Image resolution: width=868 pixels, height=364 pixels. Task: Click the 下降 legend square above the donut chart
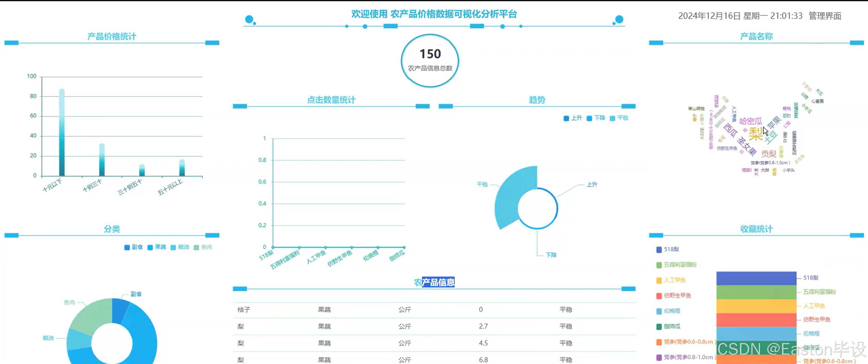click(x=589, y=118)
